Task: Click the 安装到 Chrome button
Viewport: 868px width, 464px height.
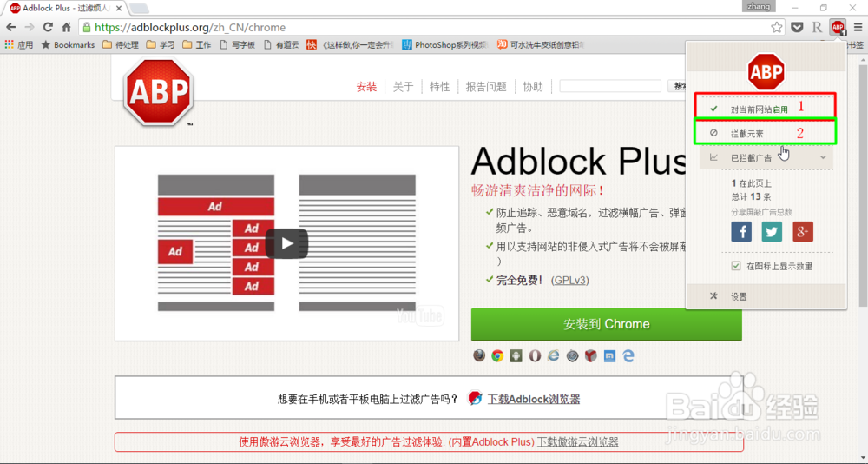Action: pos(606,324)
